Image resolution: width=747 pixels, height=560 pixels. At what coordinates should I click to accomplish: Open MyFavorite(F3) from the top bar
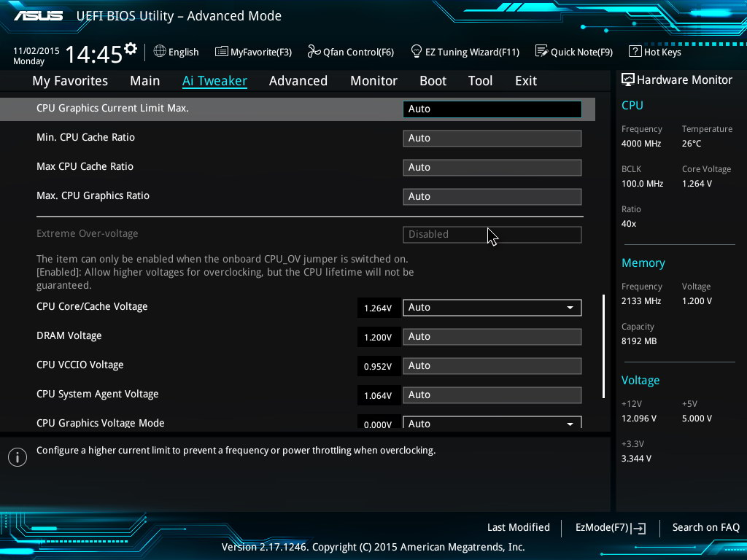(x=253, y=52)
